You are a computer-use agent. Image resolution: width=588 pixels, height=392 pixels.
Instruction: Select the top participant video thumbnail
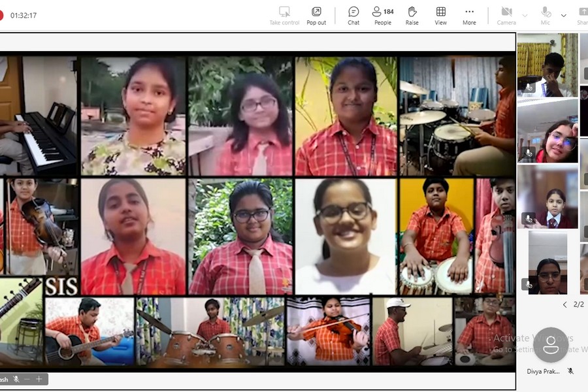point(547,65)
